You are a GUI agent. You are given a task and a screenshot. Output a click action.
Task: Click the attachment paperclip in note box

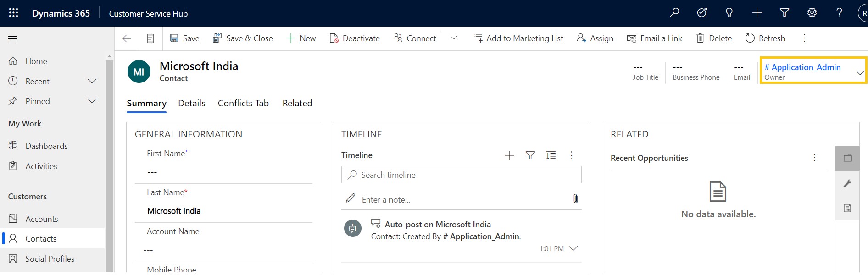point(575,198)
